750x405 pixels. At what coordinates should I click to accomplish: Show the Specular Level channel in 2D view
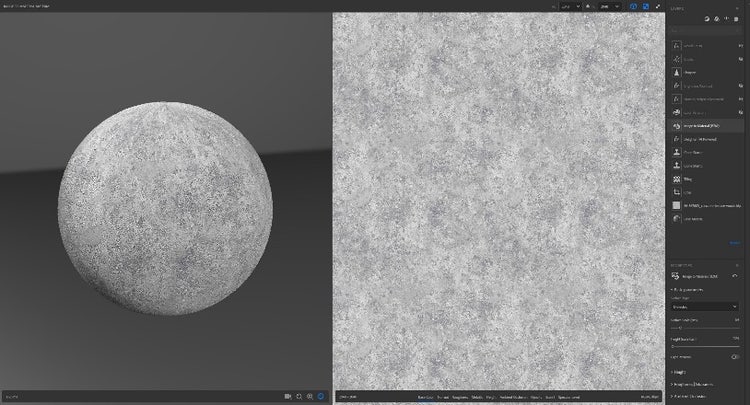tap(569, 397)
